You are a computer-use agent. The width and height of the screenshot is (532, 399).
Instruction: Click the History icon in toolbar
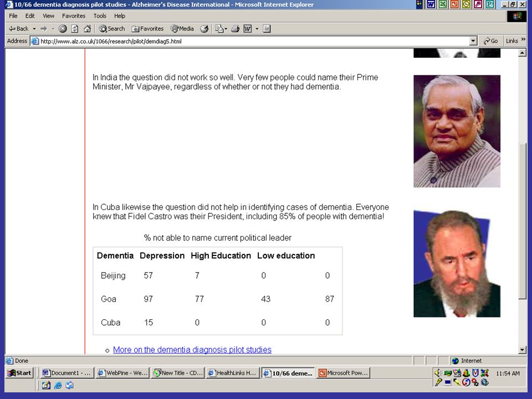tap(204, 29)
